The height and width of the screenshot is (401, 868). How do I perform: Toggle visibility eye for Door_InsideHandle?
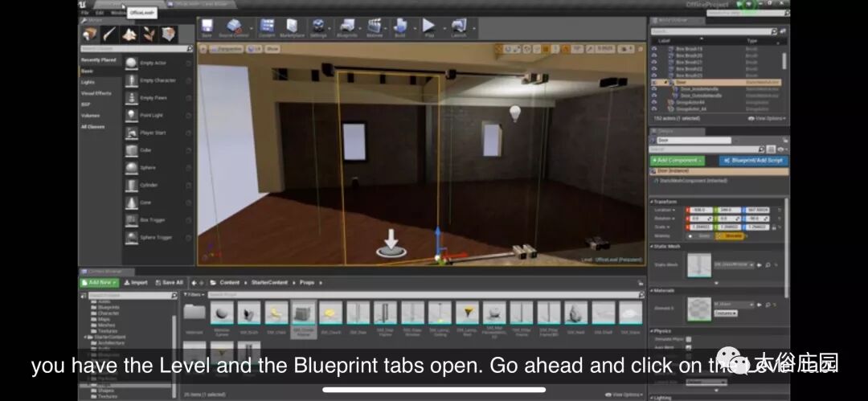pos(654,89)
